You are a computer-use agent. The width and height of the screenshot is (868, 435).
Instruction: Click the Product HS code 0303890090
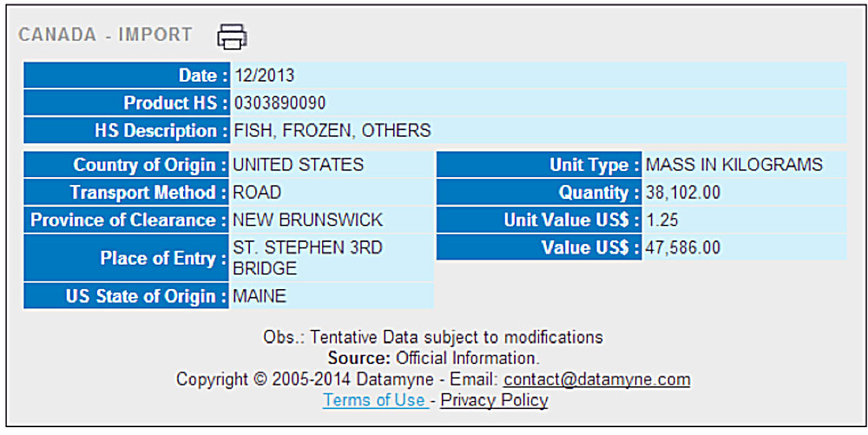[x=279, y=103]
